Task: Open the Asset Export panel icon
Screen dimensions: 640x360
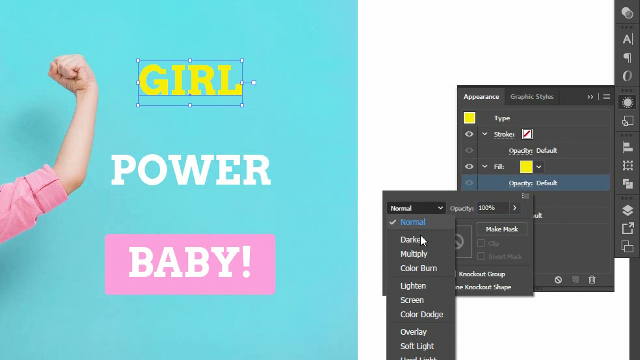Action: pos(627,228)
